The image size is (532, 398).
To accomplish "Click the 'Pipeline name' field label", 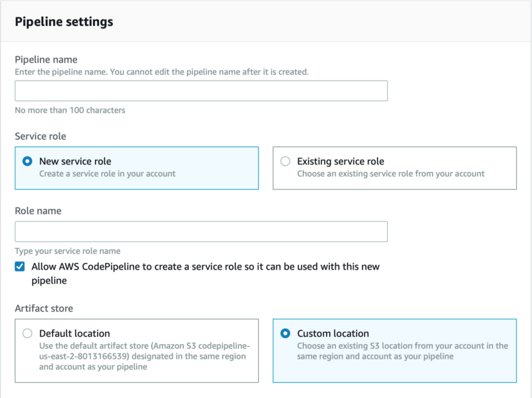I will (46, 60).
